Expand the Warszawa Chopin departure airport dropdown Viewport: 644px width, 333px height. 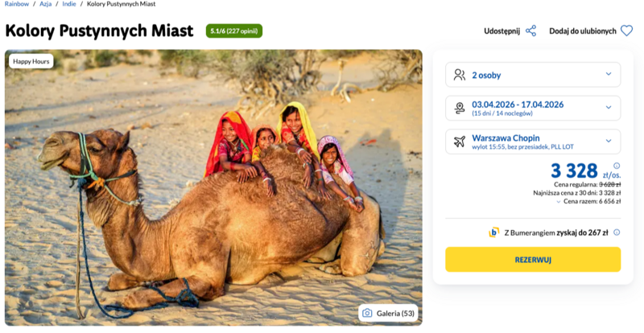(x=609, y=142)
